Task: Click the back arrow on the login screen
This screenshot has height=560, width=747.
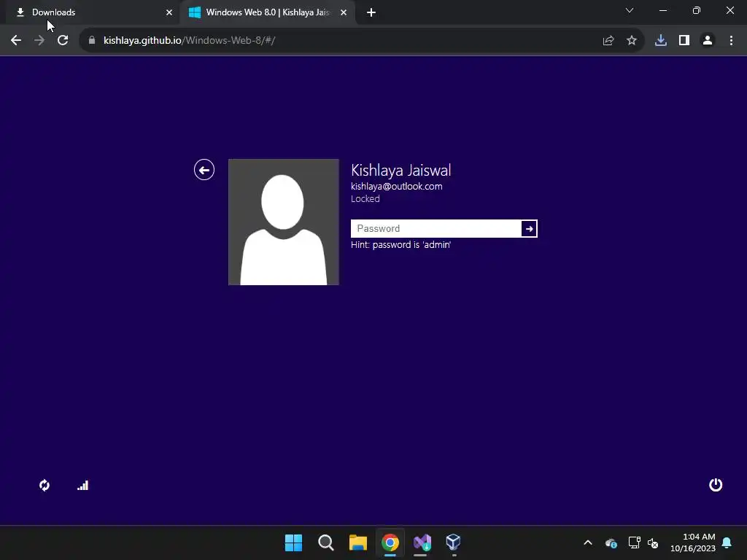Action: (204, 169)
